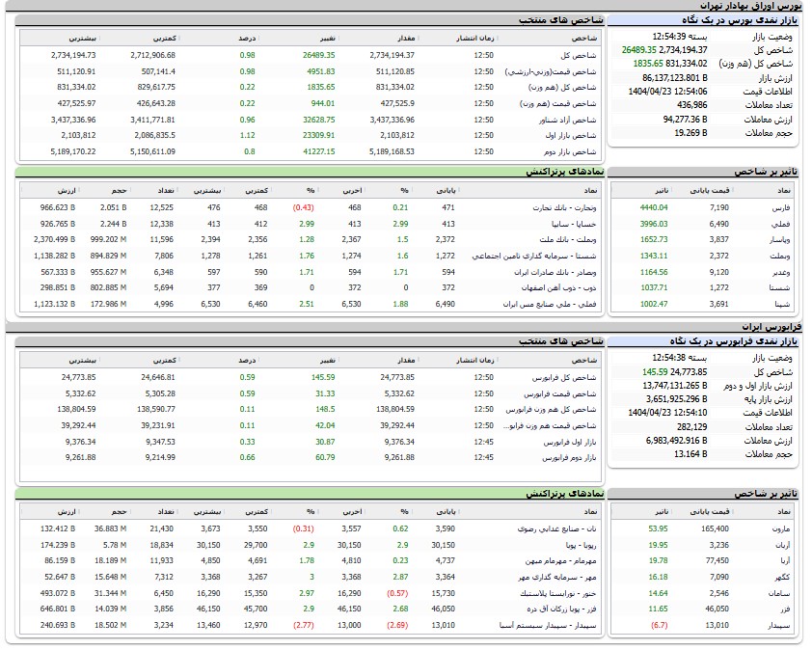Viewport: 812px width, 650px height.
Task: Select the "شاخص آزاد شناور" index row
Action: 311,120
